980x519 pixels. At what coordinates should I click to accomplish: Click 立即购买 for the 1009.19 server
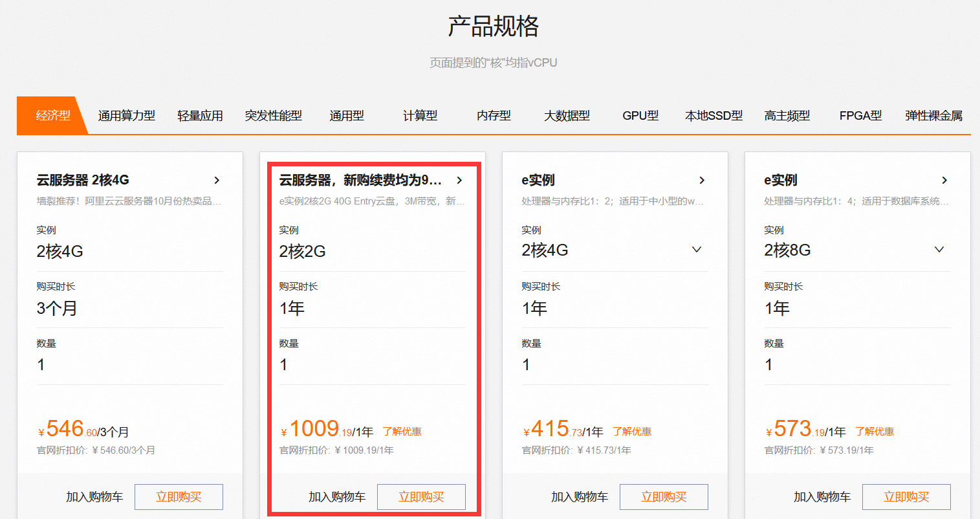[x=421, y=497]
